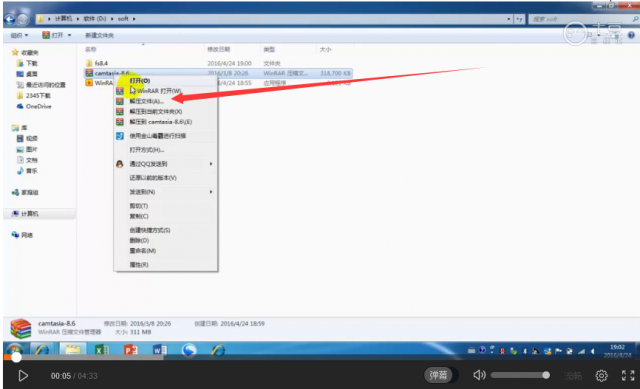Click the 新建文件夹 new folder button
Image resolution: width=640 pixels, height=389 pixels.
(x=99, y=36)
